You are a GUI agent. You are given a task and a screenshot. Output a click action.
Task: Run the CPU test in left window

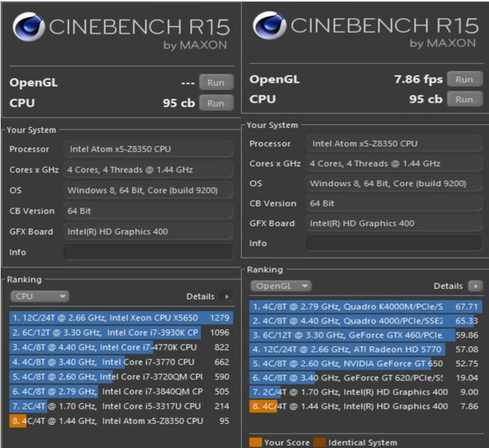pyautogui.click(x=216, y=103)
